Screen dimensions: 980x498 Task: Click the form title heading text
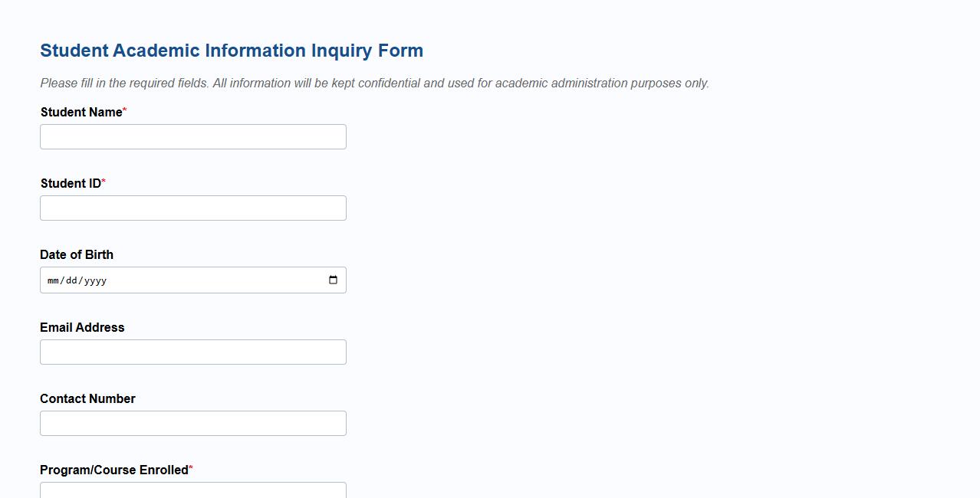click(232, 50)
